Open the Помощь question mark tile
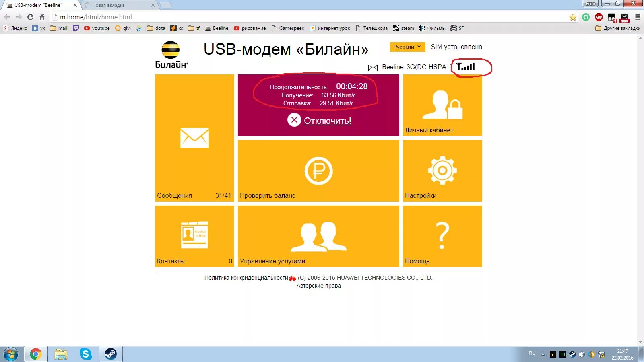The image size is (644, 362). [x=442, y=236]
